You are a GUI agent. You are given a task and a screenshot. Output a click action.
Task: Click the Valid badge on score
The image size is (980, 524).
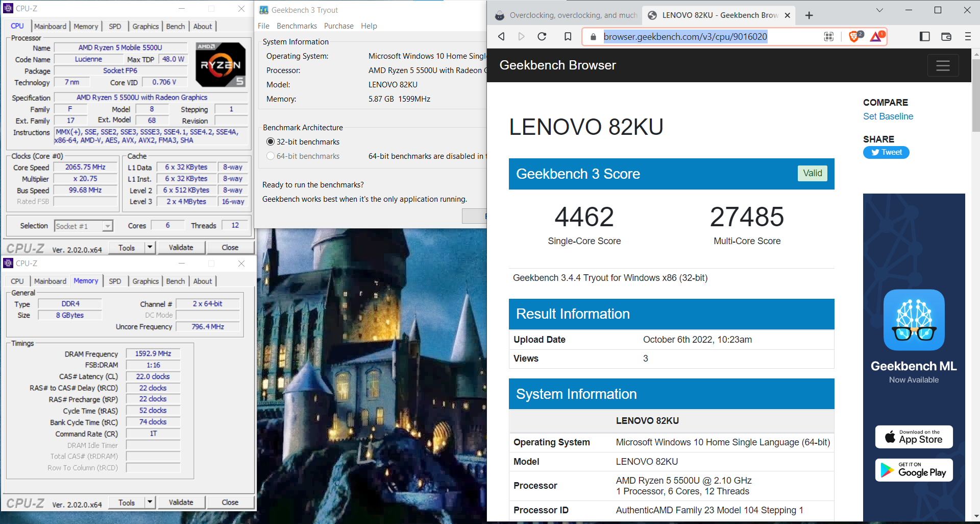[812, 173]
